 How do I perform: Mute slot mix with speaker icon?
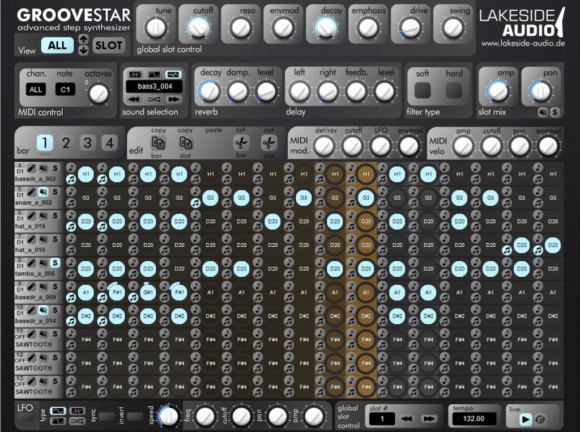tap(543, 112)
